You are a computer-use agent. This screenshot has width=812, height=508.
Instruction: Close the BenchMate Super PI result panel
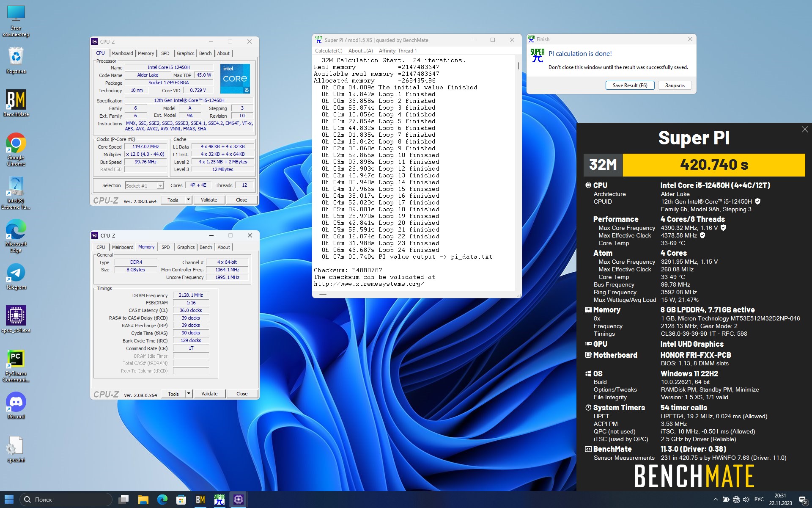(805, 130)
